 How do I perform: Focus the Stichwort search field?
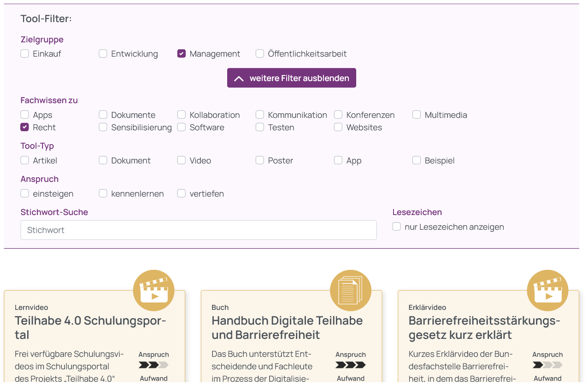(x=199, y=230)
